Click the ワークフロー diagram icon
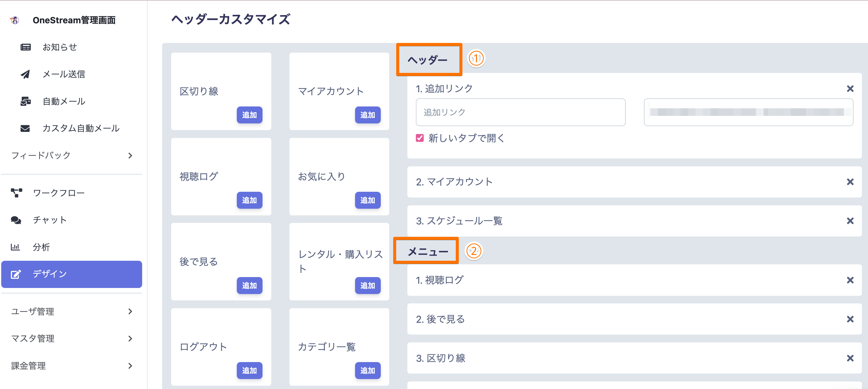This screenshot has width=868, height=389. pos(16,193)
